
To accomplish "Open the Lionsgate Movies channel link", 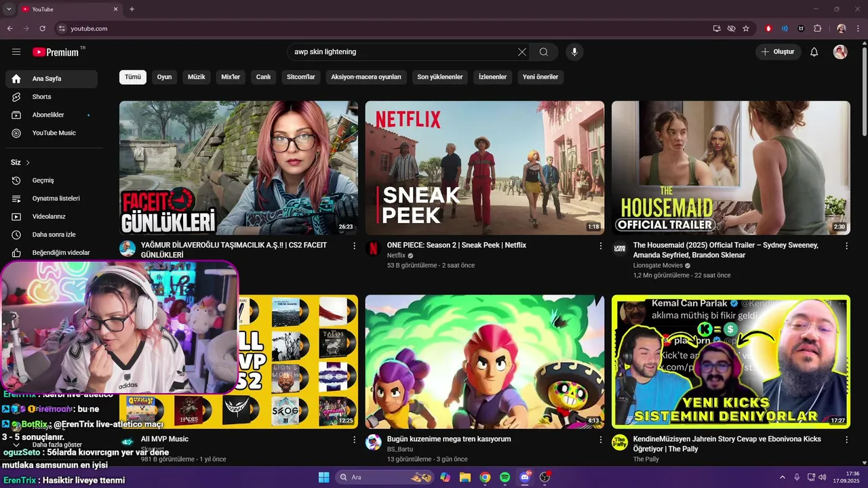I will (658, 266).
